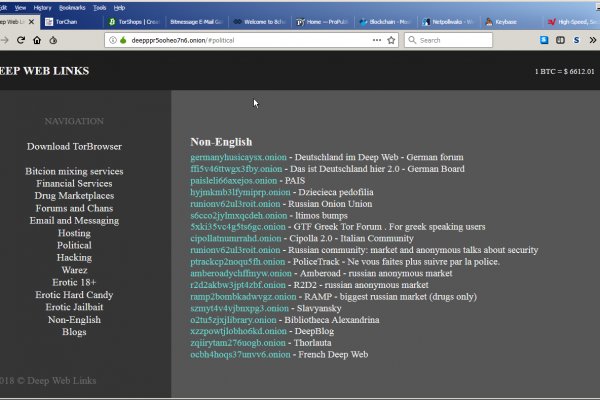
Task: Expand the toolbar overflow chevron
Action: [x=594, y=40]
